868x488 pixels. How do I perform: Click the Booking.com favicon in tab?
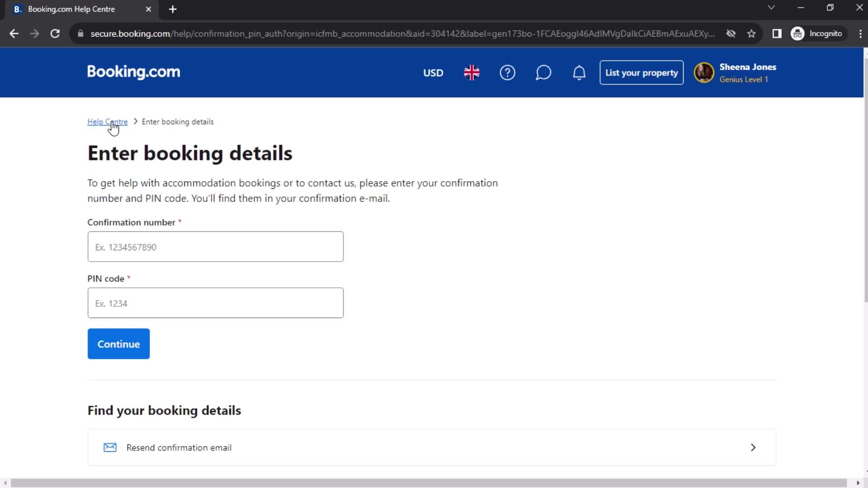coord(18,9)
